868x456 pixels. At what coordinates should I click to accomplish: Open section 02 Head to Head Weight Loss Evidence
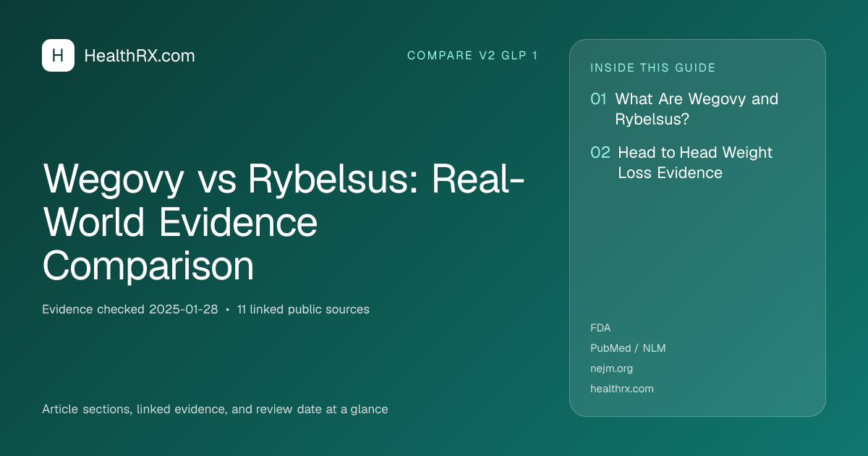681,163
